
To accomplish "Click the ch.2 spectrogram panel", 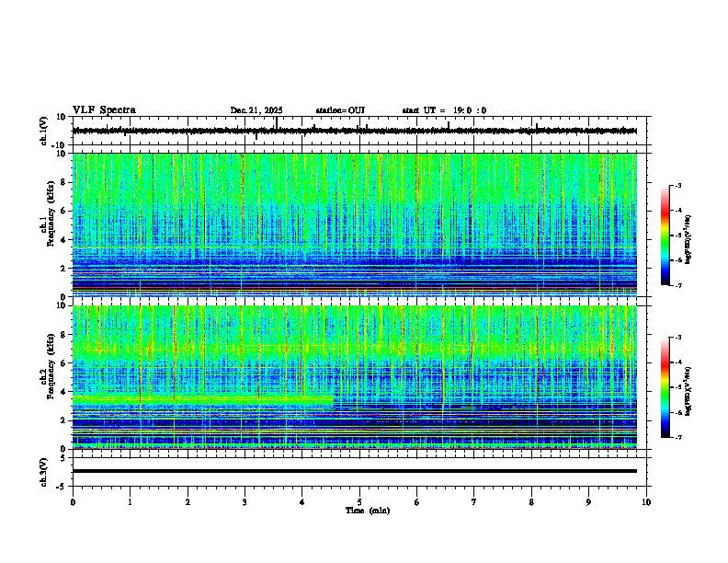I will click(355, 377).
